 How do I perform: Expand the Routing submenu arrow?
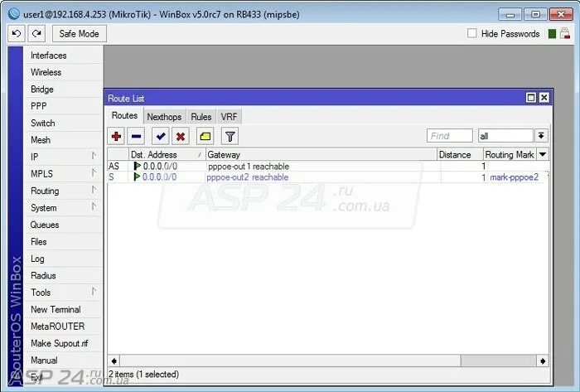(94, 190)
